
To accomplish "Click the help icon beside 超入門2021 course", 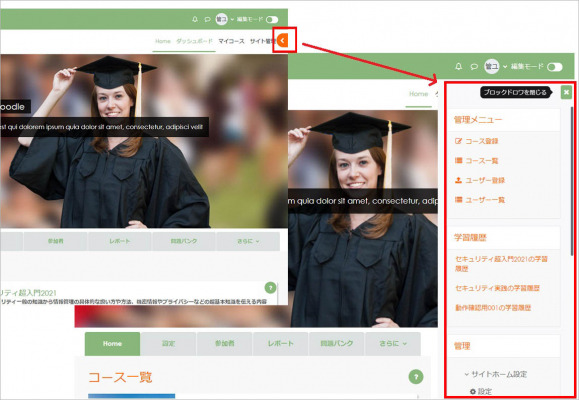I will [x=270, y=287].
